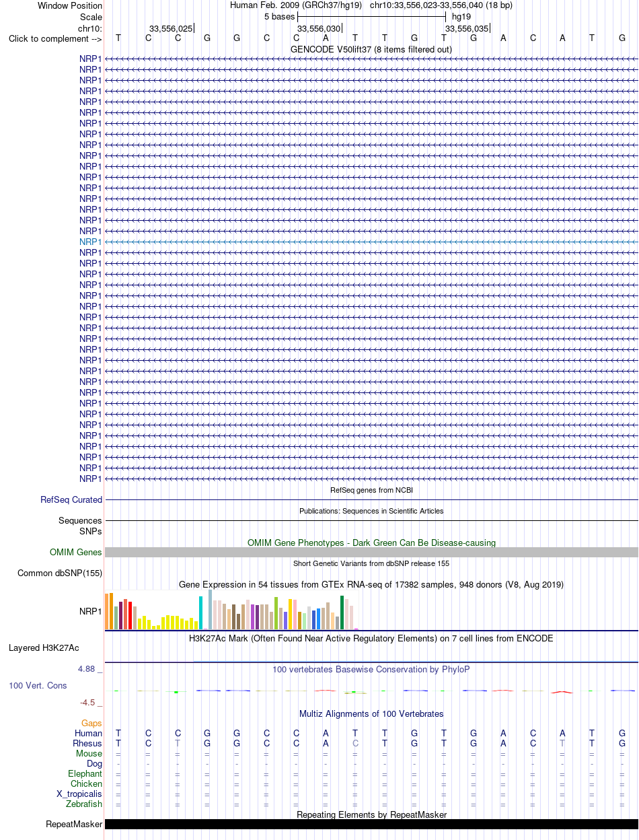Click the Gaps row label
This screenshot has width=639, height=840.
point(91,724)
